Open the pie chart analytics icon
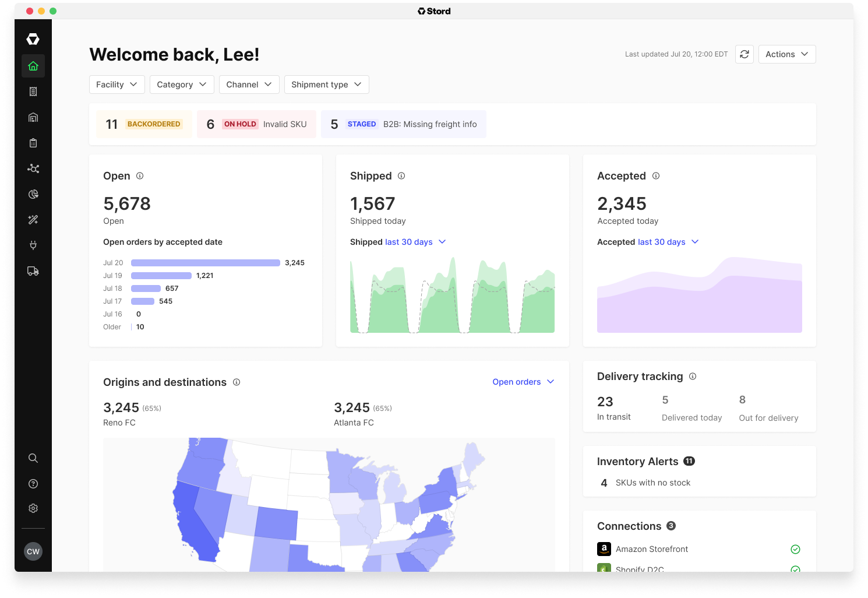This screenshot has height=598, width=868. pos(33,194)
